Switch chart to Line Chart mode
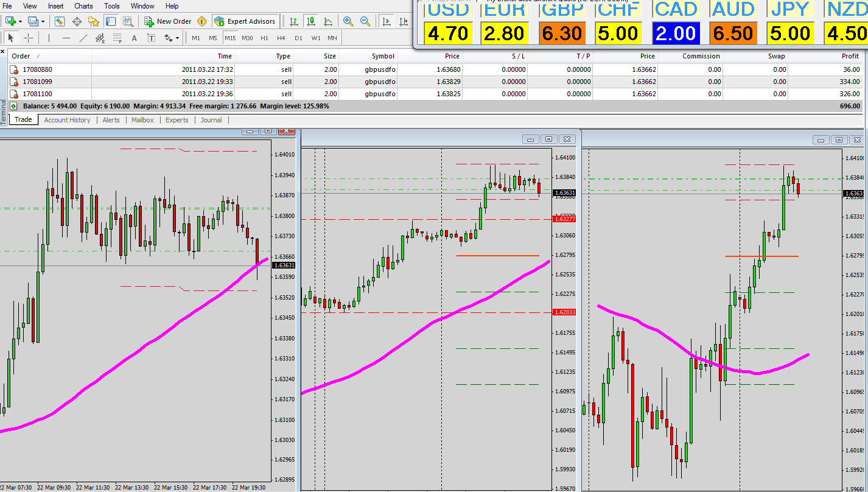Viewport: 868px width, 492px height. [328, 21]
